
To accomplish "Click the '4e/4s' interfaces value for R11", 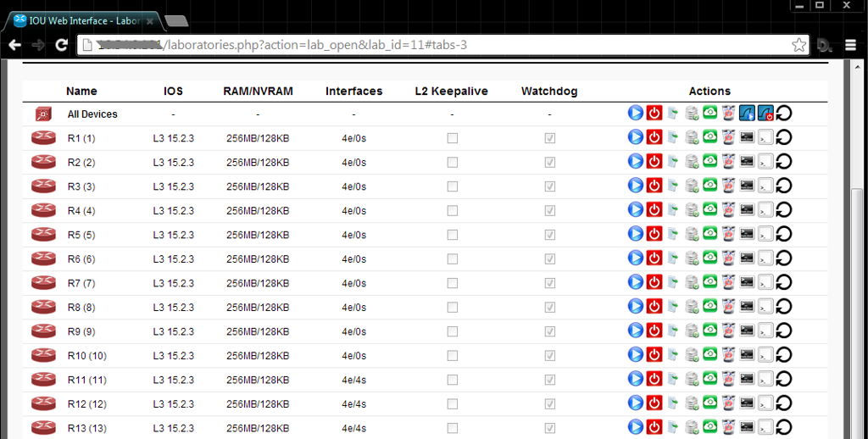I will tap(353, 381).
